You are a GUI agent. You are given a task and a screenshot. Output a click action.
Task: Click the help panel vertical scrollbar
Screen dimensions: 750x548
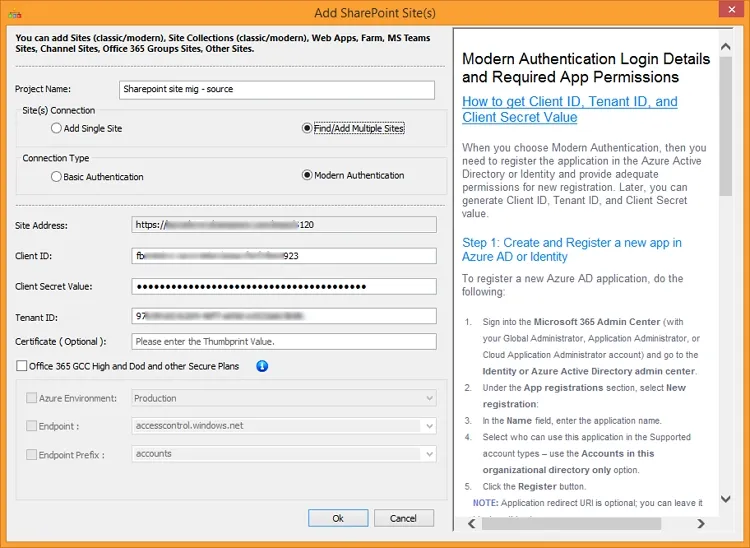725,150
